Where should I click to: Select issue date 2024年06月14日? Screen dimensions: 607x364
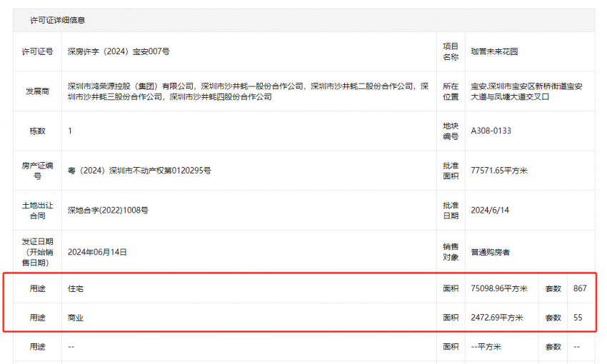[x=97, y=252]
